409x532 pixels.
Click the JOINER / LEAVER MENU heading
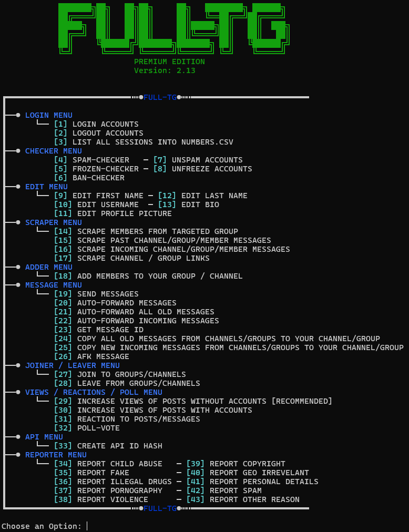coord(72,365)
